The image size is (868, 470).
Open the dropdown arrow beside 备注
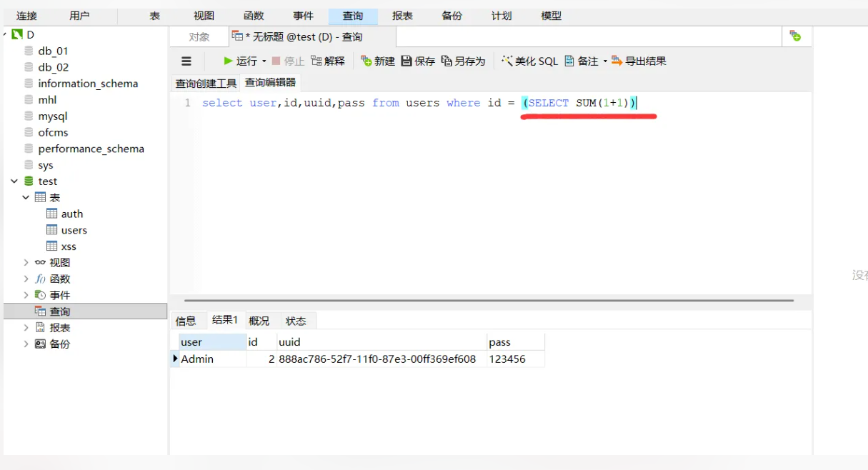605,61
